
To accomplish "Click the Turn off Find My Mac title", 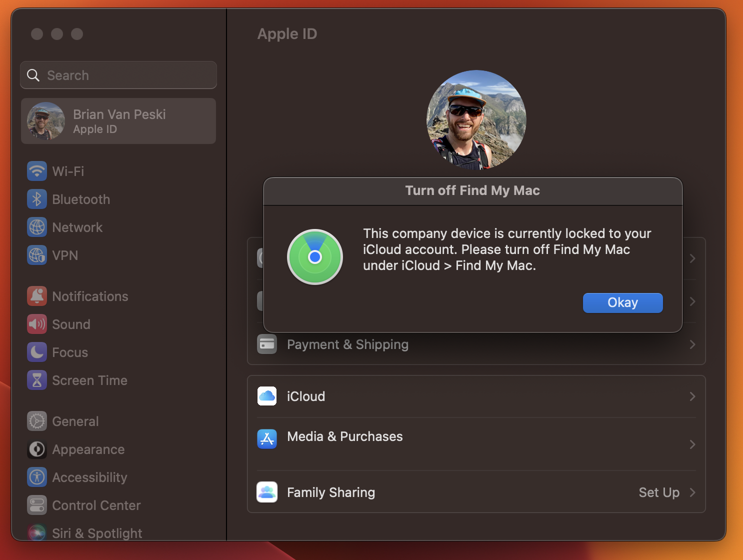I will (472, 190).
